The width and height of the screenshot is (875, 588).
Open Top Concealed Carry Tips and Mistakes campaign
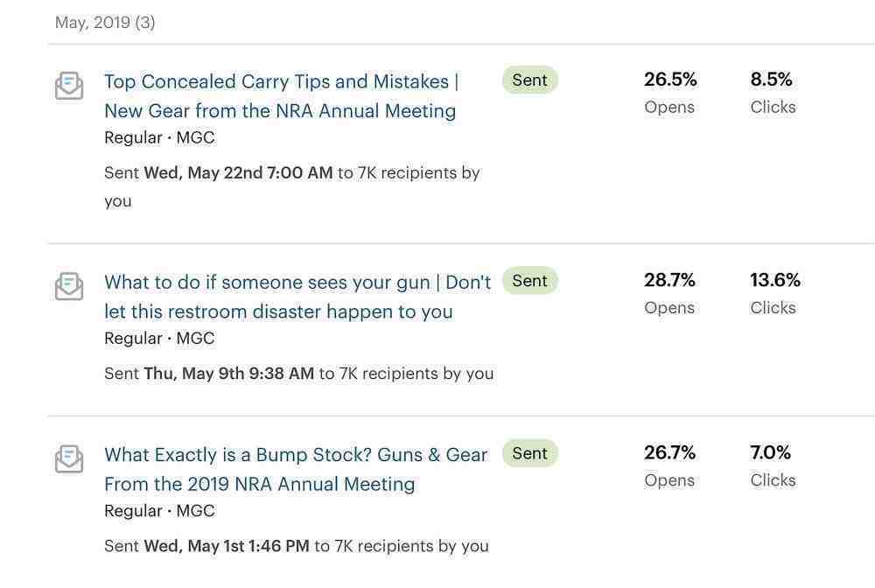[281, 96]
